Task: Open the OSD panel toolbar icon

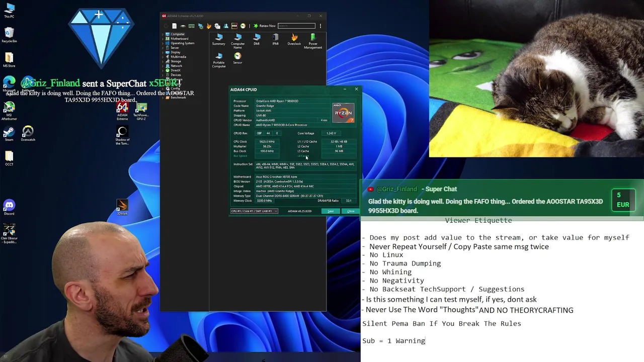Action: tap(234, 26)
